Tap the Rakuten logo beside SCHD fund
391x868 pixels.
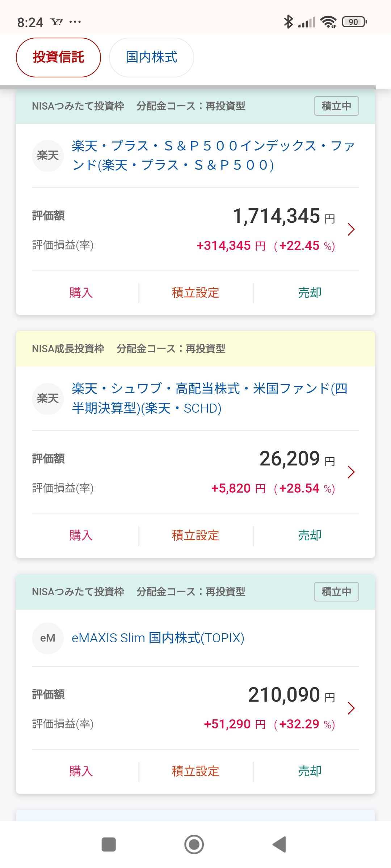coord(48,399)
